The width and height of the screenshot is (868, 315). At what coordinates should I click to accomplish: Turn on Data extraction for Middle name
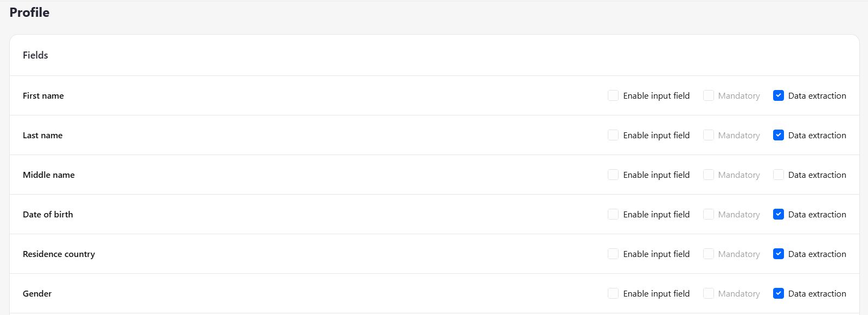click(x=779, y=175)
